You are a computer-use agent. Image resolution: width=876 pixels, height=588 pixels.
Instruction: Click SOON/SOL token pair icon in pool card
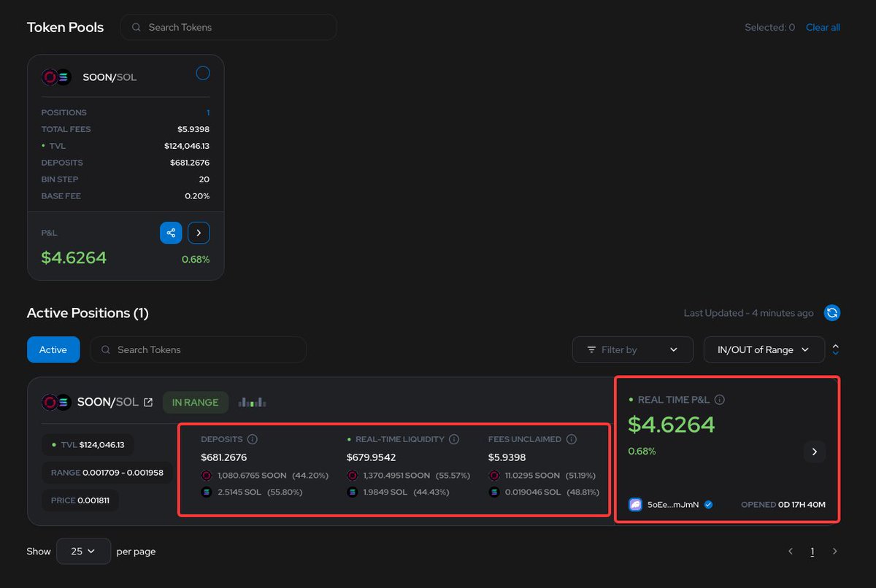[x=56, y=77]
